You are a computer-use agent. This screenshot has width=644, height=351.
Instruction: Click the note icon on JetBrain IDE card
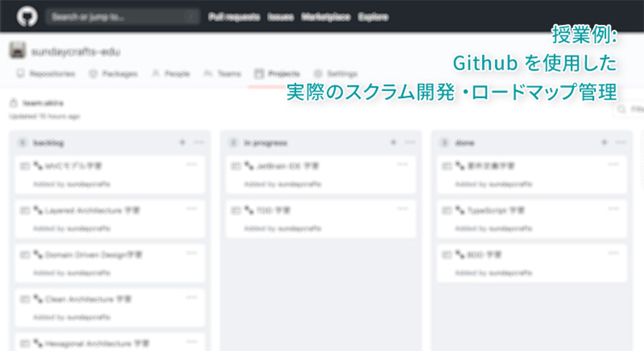tap(236, 166)
